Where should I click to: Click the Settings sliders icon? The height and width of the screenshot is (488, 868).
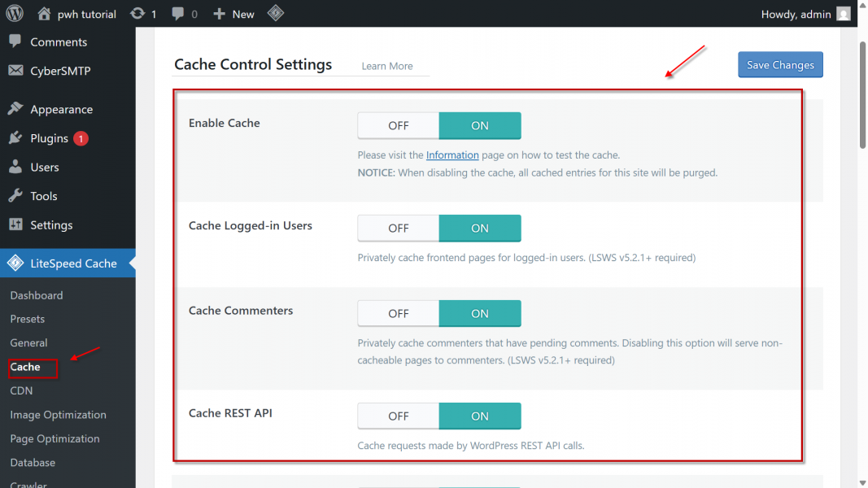15,224
